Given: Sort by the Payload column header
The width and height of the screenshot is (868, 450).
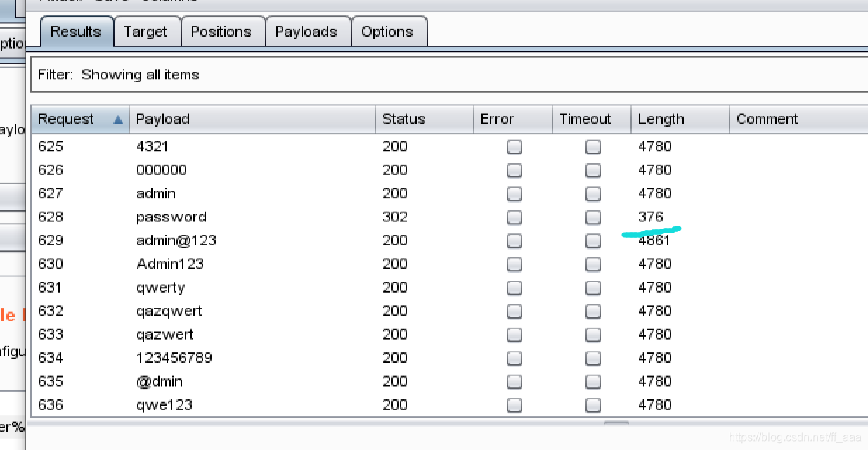Looking at the screenshot, I should [x=252, y=119].
